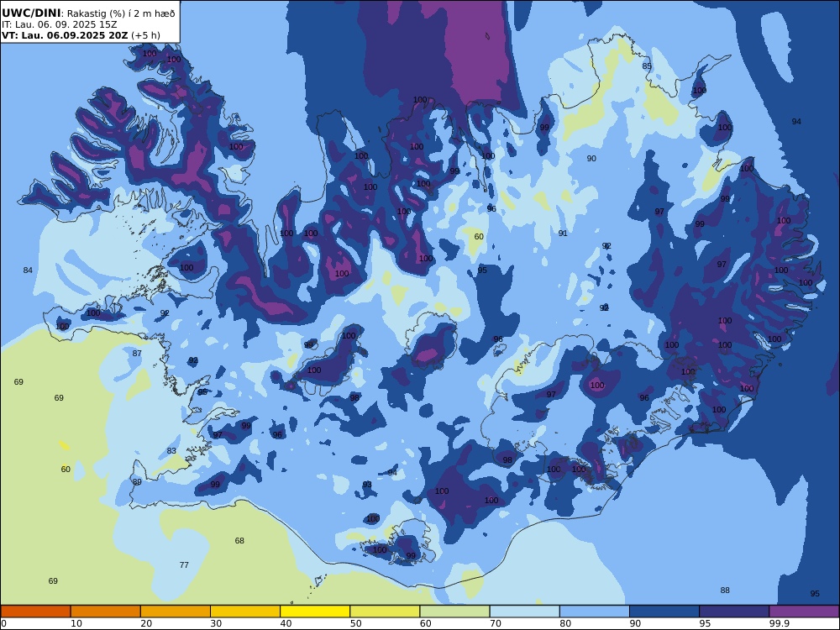The image size is (840, 630).
Task: Click the legend tick label '50'
Action: pyautogui.click(x=355, y=623)
